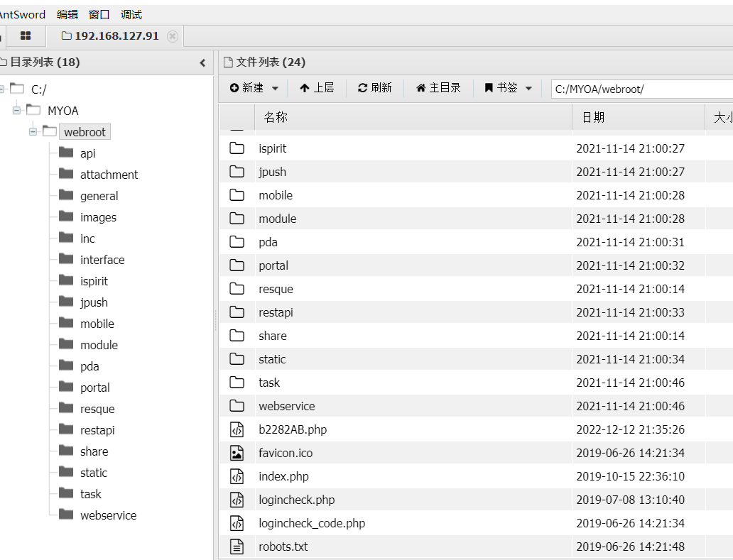Select jpush in the directory tree
This screenshot has width=733, height=560.
coord(94,302)
